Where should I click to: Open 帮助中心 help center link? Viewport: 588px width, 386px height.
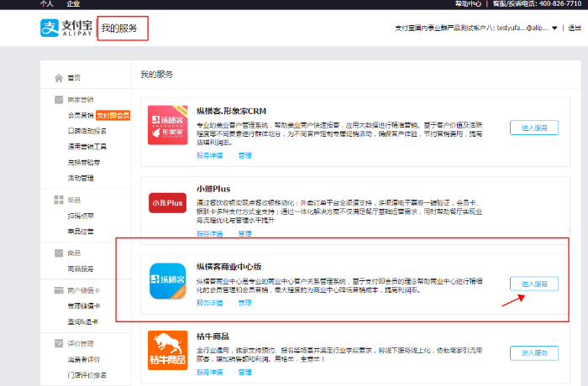pos(468,3)
